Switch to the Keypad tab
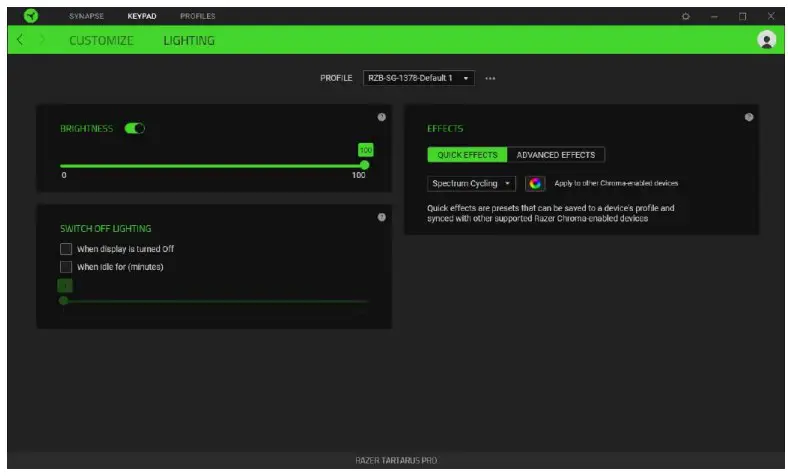 (x=142, y=16)
